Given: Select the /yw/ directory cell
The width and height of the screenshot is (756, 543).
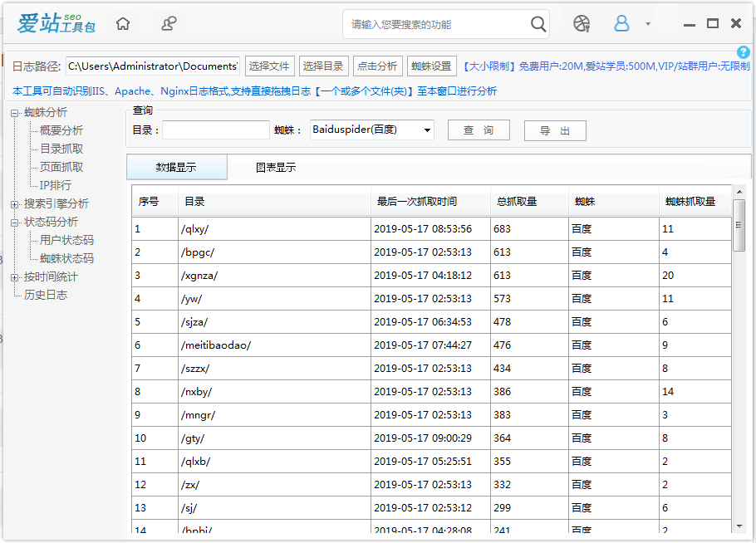Looking at the screenshot, I should pos(274,299).
